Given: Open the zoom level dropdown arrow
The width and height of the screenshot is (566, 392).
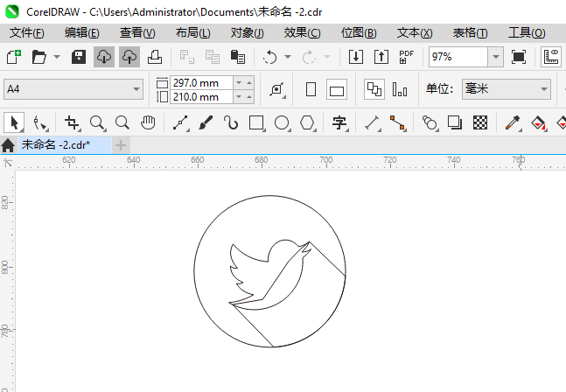Looking at the screenshot, I should [x=496, y=57].
